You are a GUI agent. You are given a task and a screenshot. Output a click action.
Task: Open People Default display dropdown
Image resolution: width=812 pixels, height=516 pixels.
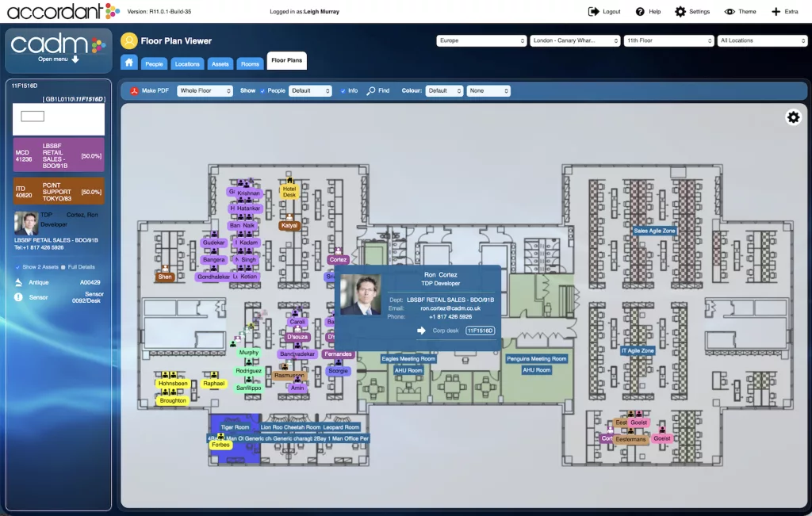tap(310, 90)
